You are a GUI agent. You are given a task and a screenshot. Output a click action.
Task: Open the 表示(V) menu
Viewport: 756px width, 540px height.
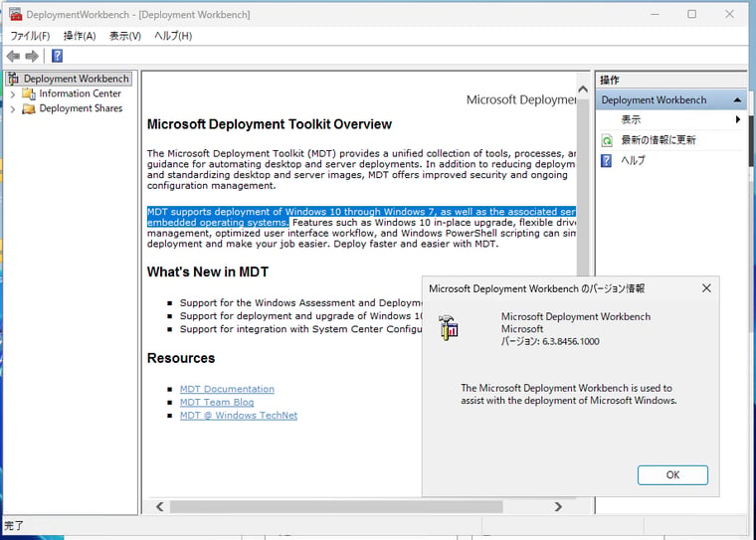pos(125,36)
